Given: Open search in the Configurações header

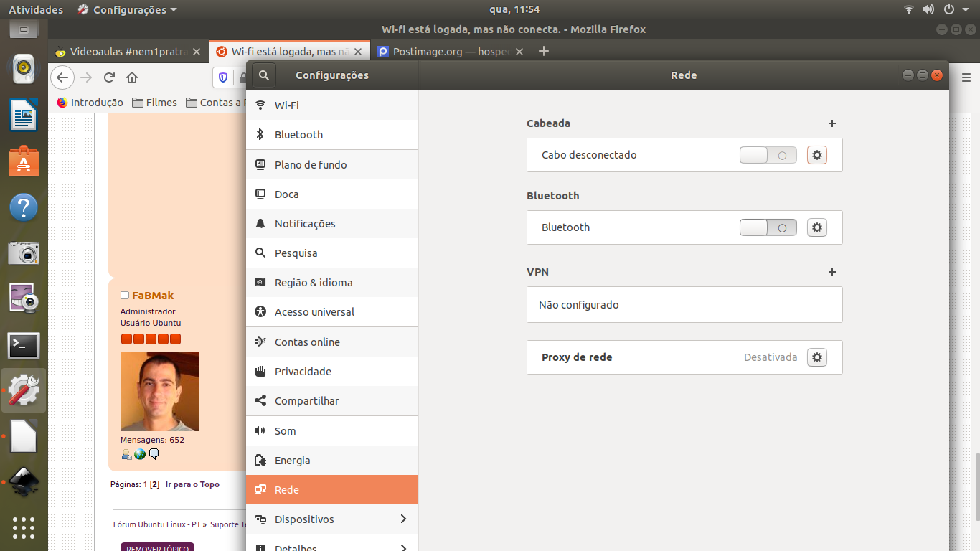Looking at the screenshot, I should [264, 75].
